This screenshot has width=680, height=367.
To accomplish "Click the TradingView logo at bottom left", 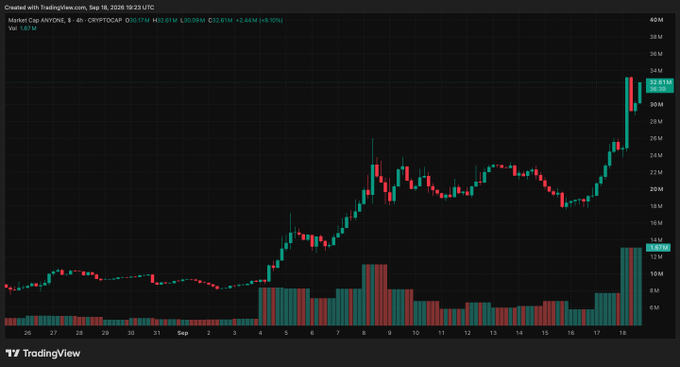I will click(42, 353).
